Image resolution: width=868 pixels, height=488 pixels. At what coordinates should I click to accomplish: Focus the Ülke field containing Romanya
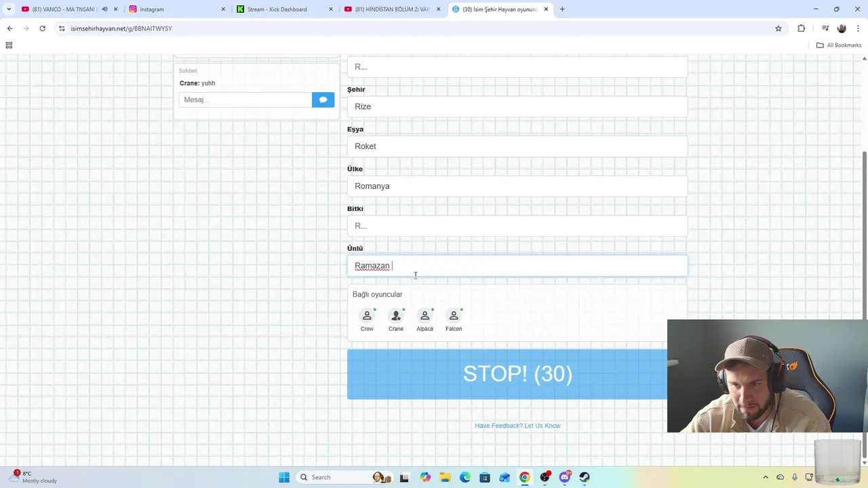point(517,186)
